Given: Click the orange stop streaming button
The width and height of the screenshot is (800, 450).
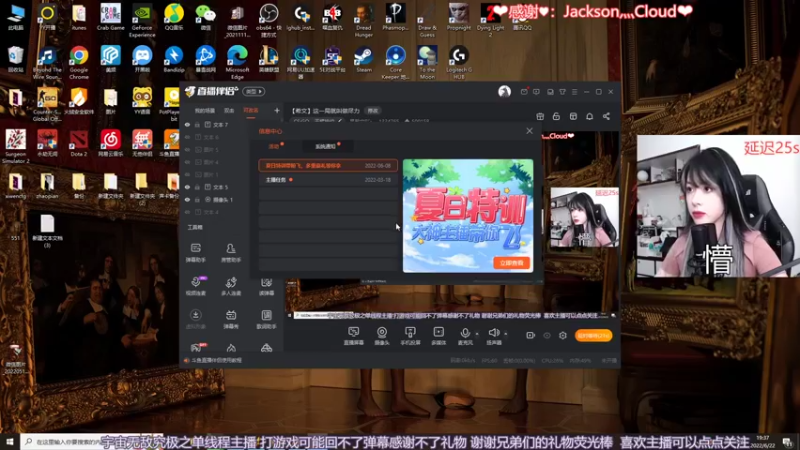Looking at the screenshot, I should [x=593, y=335].
